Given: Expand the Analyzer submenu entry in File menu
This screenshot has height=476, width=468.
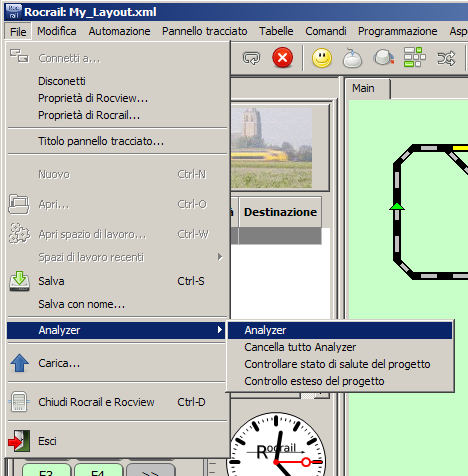Looking at the screenshot, I should (116, 330).
